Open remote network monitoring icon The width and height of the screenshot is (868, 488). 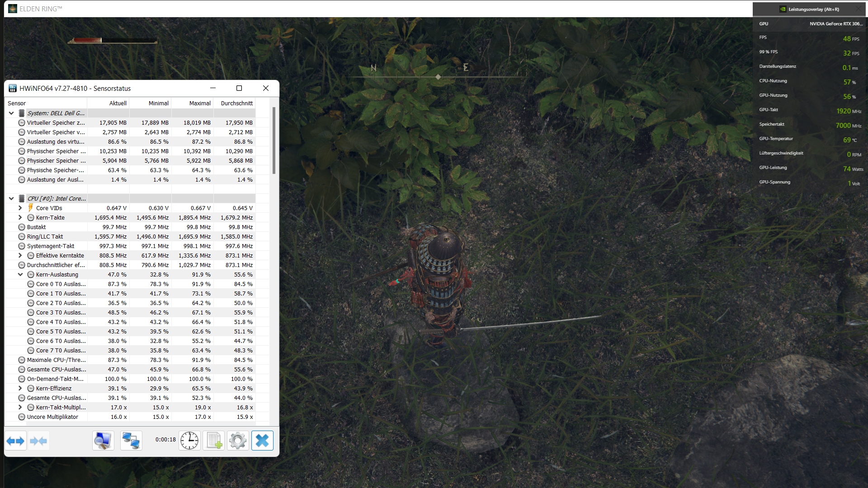(x=131, y=441)
